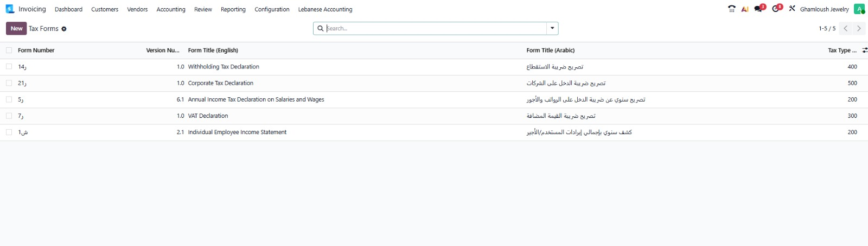Toggle the select-all checkbox in header
This screenshot has height=246, width=868.
click(x=9, y=51)
